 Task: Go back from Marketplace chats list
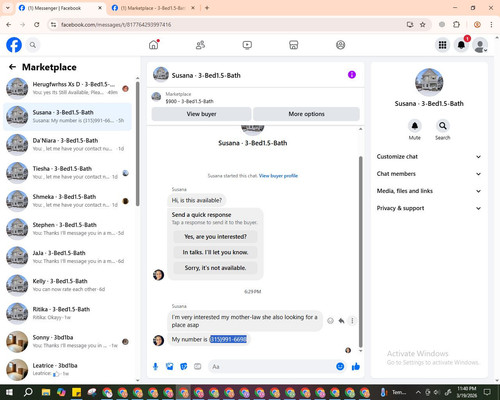click(x=12, y=67)
